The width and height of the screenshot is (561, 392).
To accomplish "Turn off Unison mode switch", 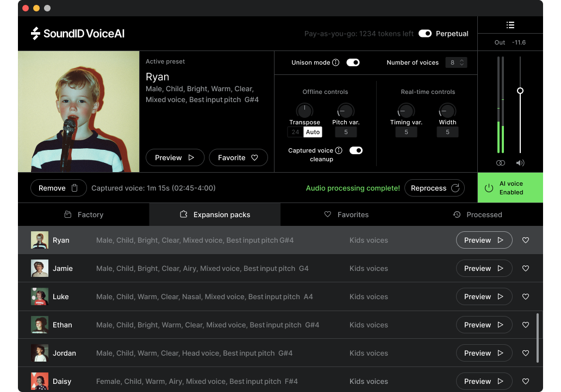I will (353, 62).
